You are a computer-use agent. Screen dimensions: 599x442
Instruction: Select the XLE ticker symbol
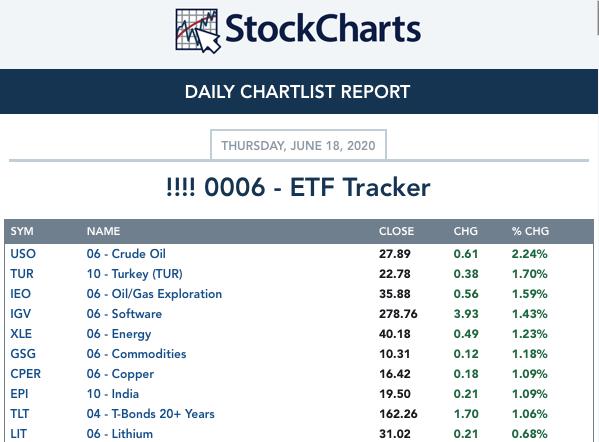(x=21, y=334)
